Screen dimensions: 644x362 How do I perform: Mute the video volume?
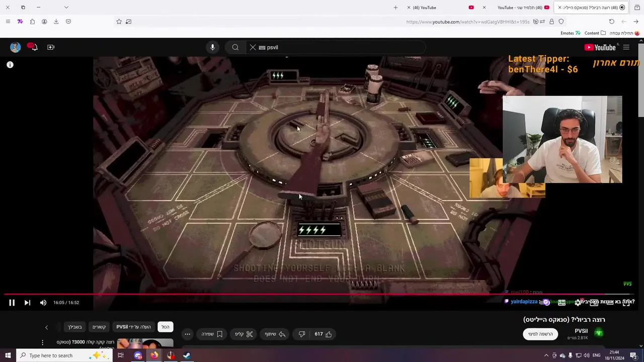43,303
